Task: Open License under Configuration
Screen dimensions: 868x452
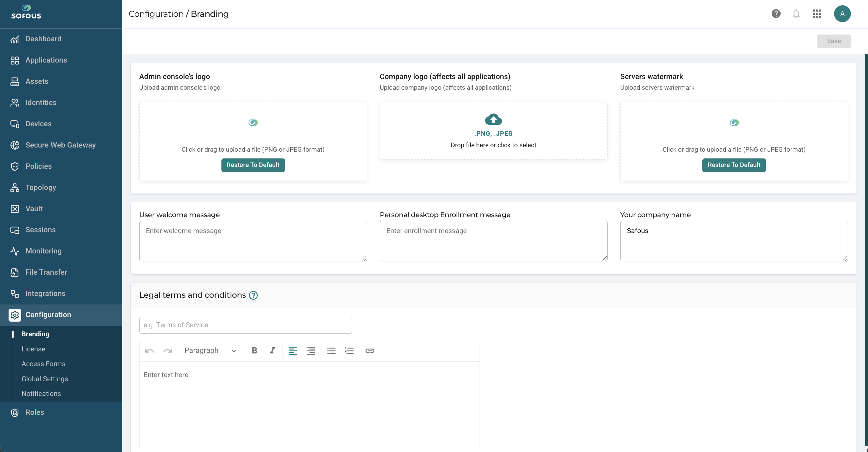Action: pos(33,349)
